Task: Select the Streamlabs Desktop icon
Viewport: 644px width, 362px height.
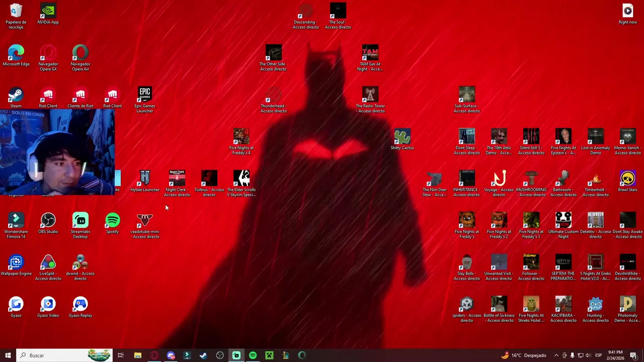Action: click(x=80, y=226)
